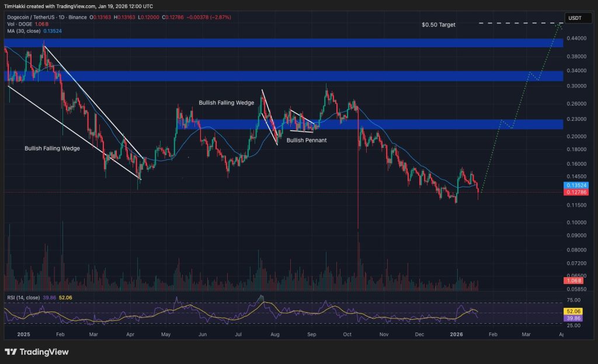Open the Dogecoin / TetherUS symbol selector
Viewport: 598px width, 364px height.
(x=32, y=17)
